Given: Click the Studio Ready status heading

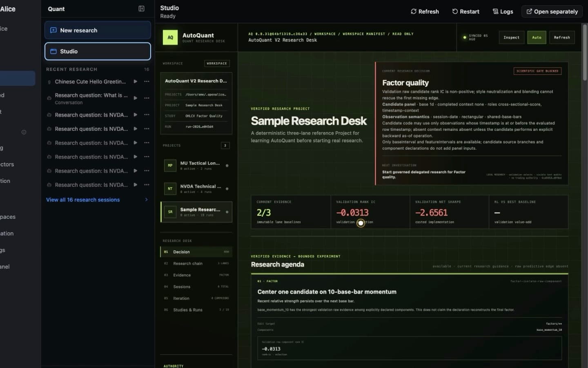Looking at the screenshot, I should (169, 11).
